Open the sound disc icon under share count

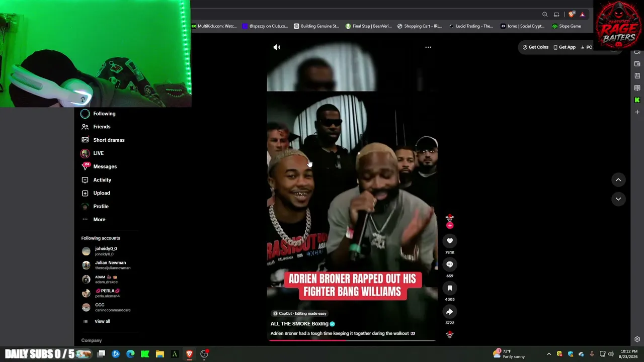click(450, 335)
